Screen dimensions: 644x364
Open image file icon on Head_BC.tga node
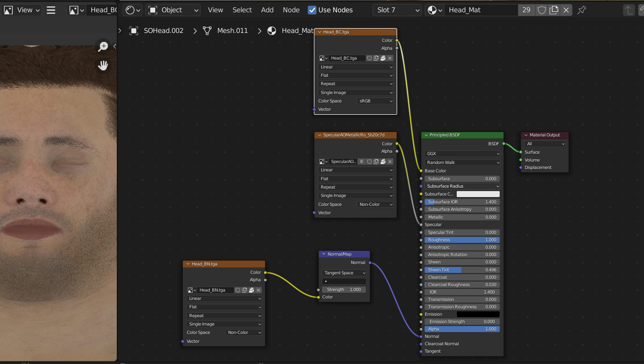(x=383, y=58)
